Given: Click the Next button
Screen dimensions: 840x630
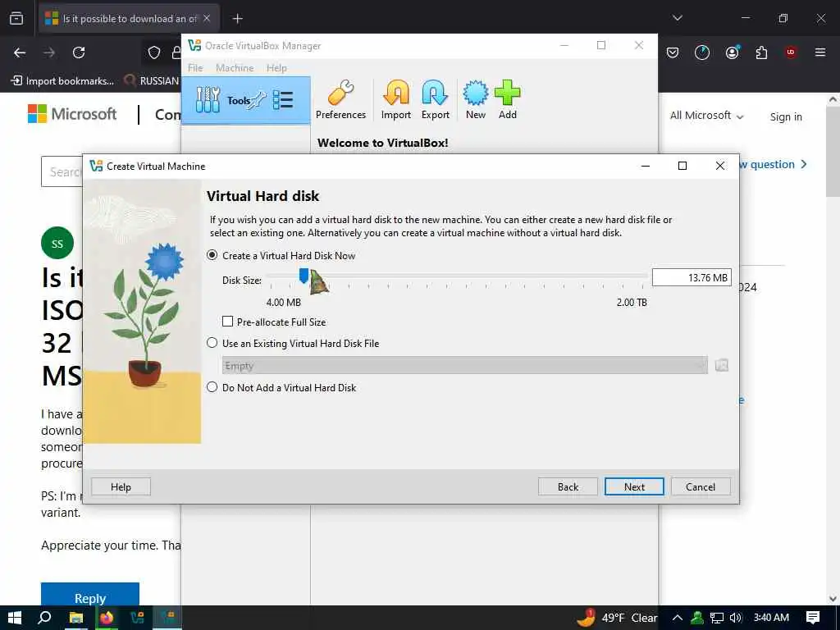Looking at the screenshot, I should pos(634,486).
